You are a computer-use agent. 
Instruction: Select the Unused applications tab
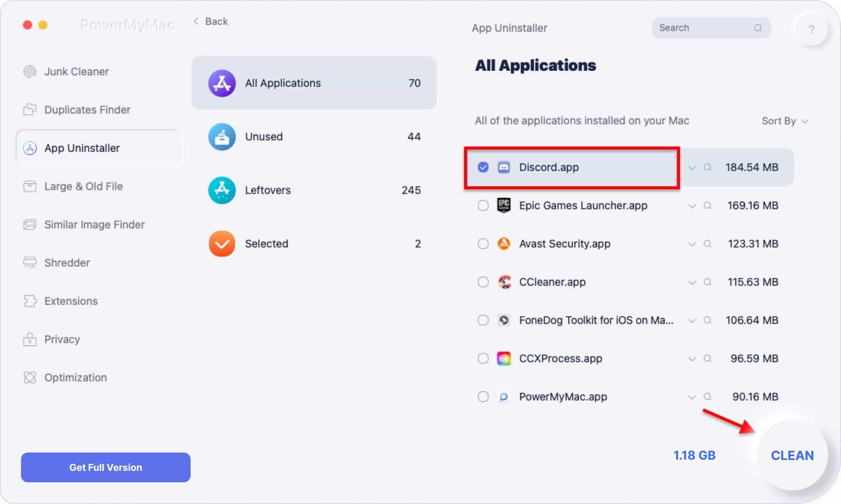point(313,136)
